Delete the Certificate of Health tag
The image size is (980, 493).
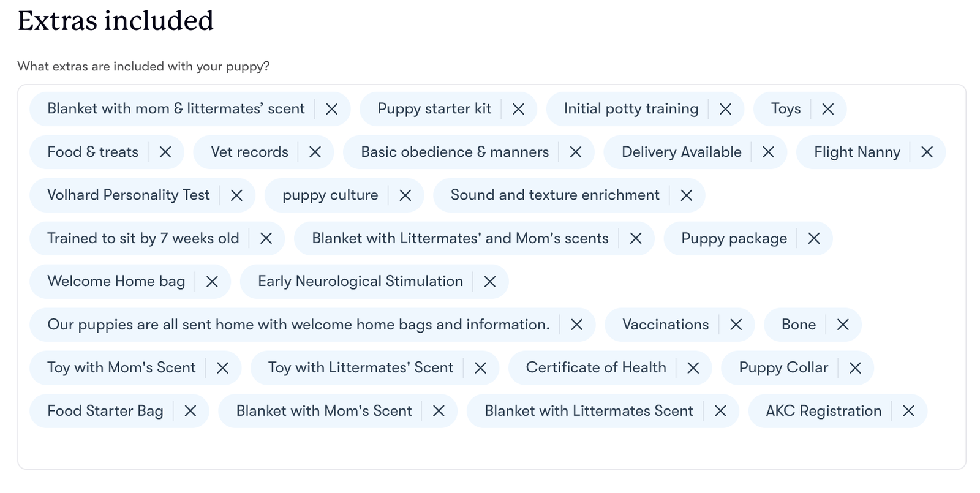tap(693, 367)
